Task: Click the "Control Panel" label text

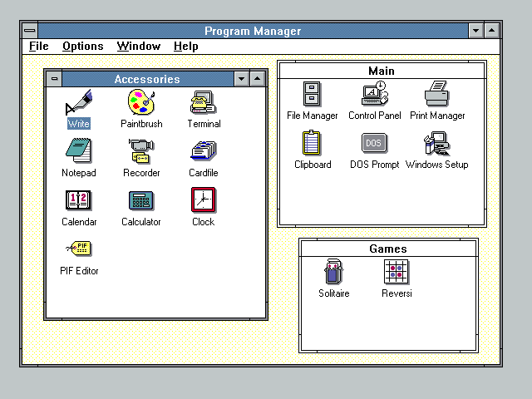Action: (x=375, y=116)
